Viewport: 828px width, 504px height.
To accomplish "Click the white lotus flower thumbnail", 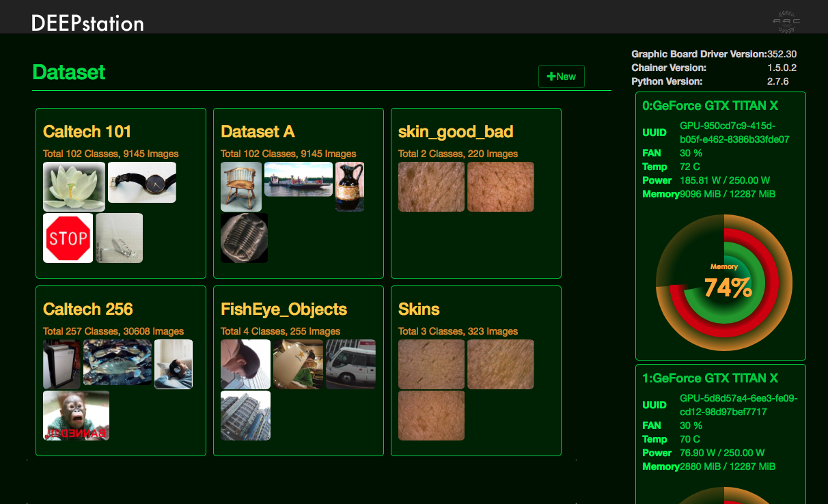I will click(74, 186).
